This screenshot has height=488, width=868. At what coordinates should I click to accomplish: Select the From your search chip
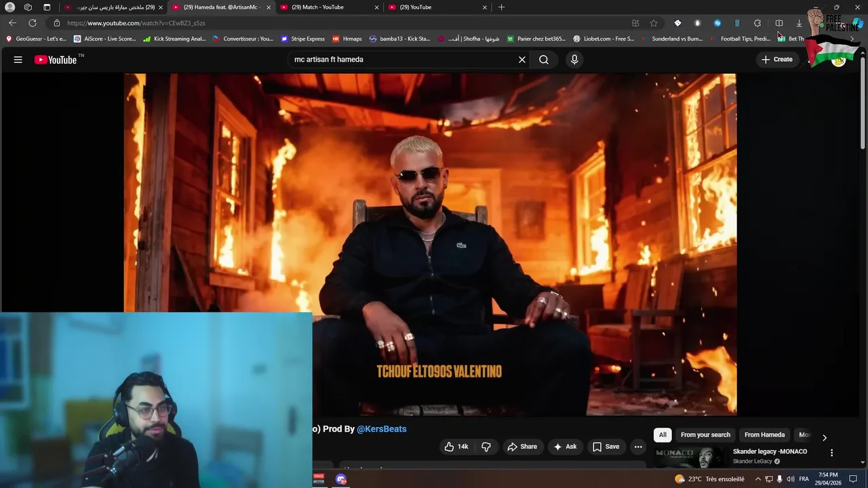click(x=705, y=435)
